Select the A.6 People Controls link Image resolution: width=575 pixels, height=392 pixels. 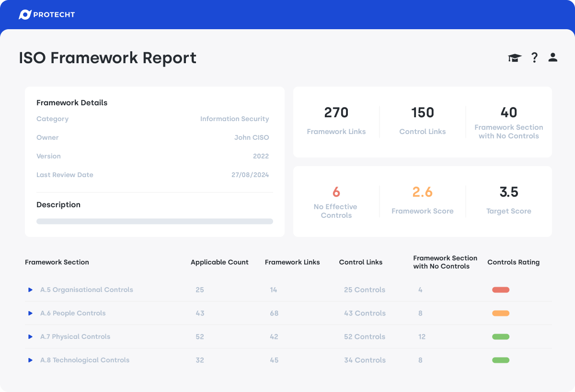click(73, 313)
